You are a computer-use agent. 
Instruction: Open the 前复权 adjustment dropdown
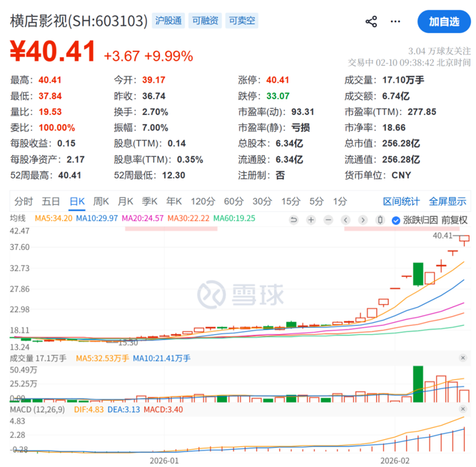pos(454,220)
